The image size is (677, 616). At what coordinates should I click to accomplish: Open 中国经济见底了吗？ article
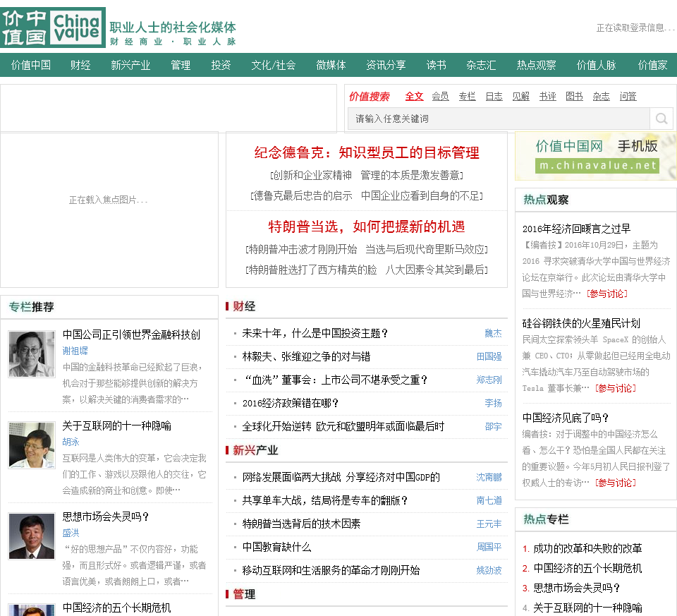point(565,418)
